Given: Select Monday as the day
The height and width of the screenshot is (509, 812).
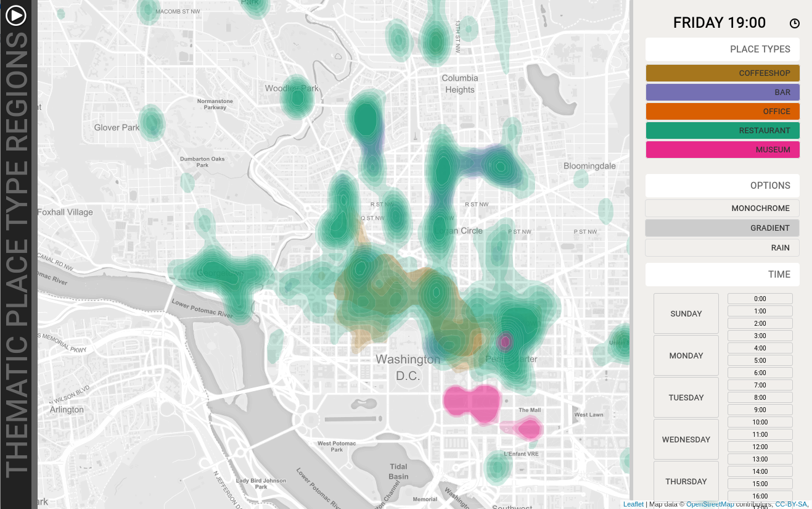Looking at the screenshot, I should [686, 355].
